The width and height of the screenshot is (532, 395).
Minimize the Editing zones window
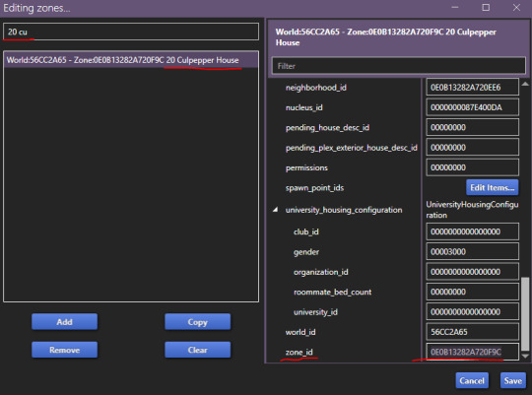(x=455, y=8)
